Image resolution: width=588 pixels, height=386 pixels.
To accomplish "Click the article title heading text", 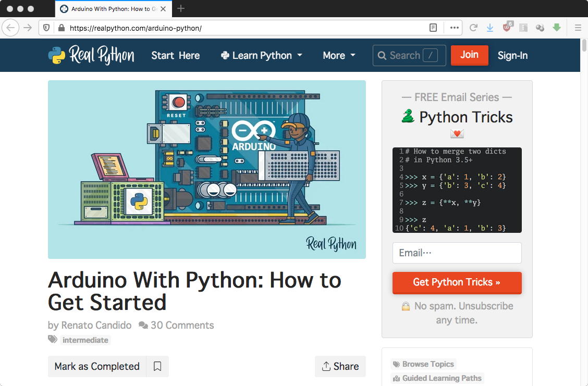I will 194,291.
